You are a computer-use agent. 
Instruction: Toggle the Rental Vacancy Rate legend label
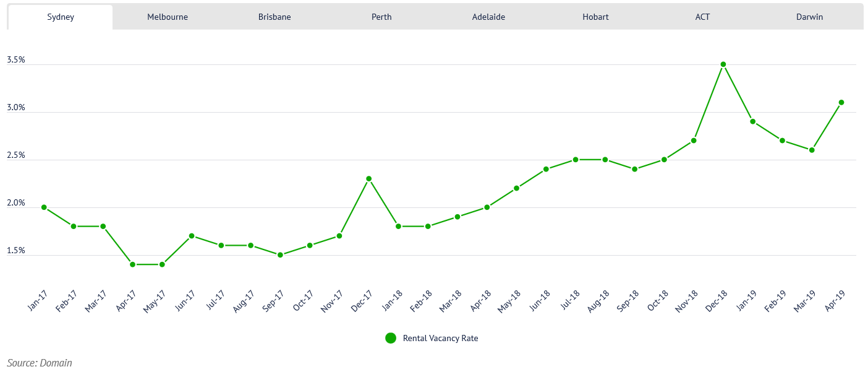click(440, 338)
